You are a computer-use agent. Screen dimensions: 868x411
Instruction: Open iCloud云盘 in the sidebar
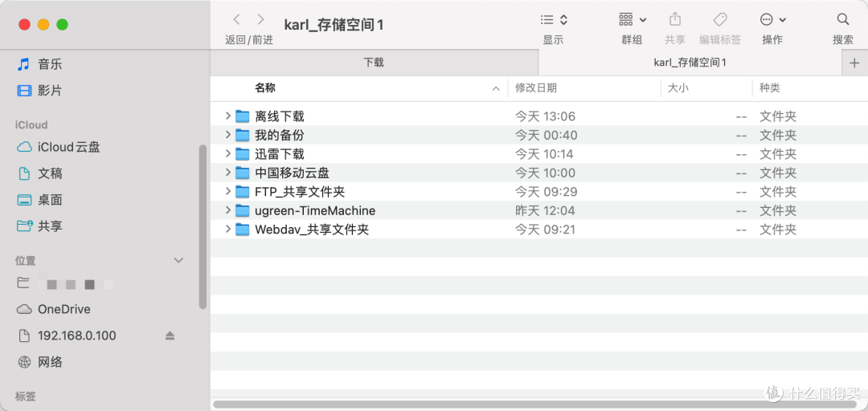click(68, 147)
